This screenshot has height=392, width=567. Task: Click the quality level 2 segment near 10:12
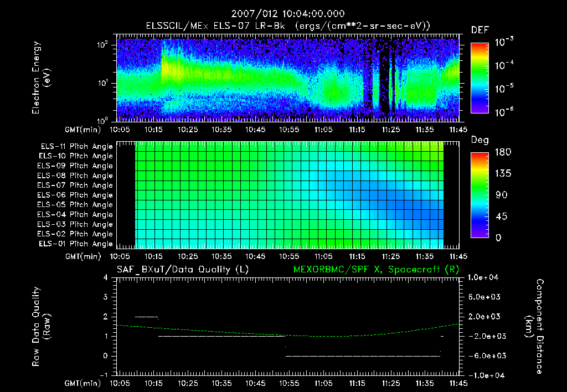coord(146,317)
